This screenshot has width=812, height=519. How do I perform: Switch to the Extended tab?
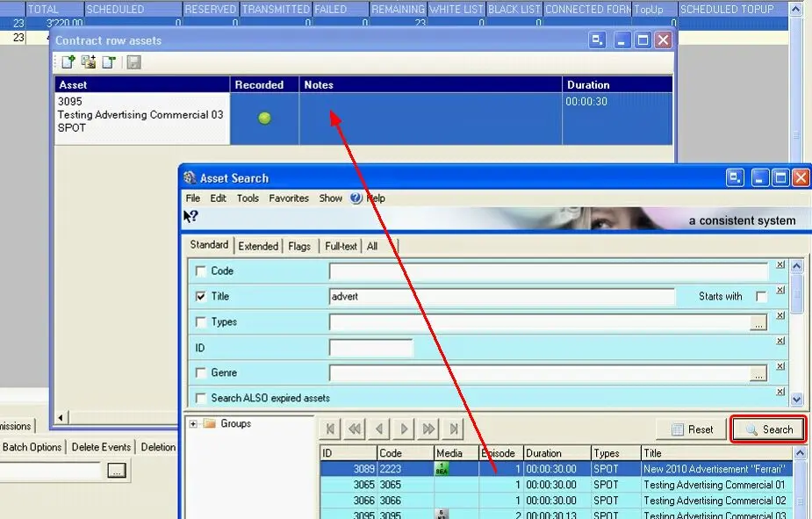(258, 246)
